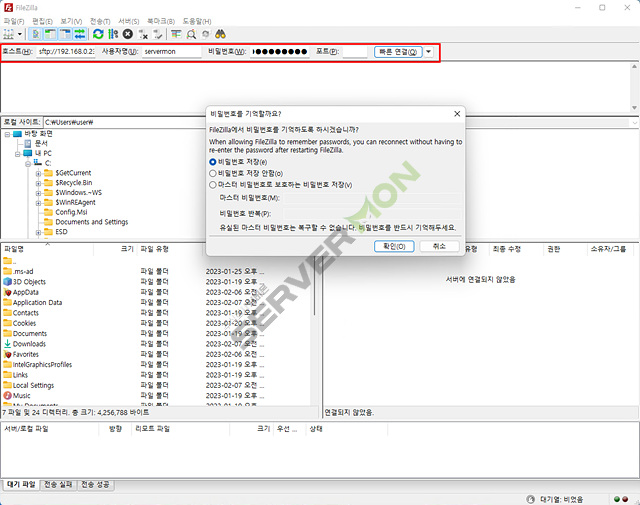The width and height of the screenshot is (640, 505).
Task: Toggle directory comparison icon
Action: [x=191, y=34]
